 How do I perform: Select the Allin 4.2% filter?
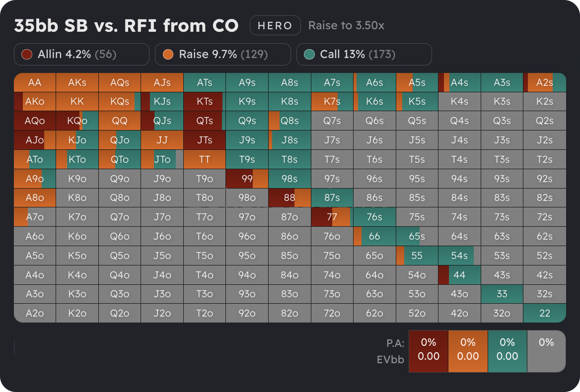click(x=82, y=55)
